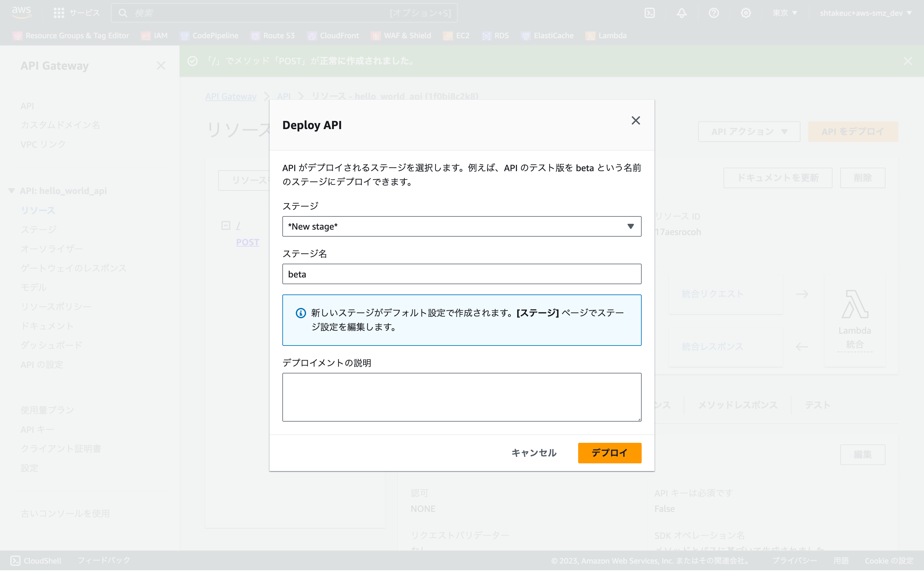Image resolution: width=924 pixels, height=578 pixels.
Task: Open the カスタムドメイン名 sidebar item
Action: pyautogui.click(x=60, y=125)
